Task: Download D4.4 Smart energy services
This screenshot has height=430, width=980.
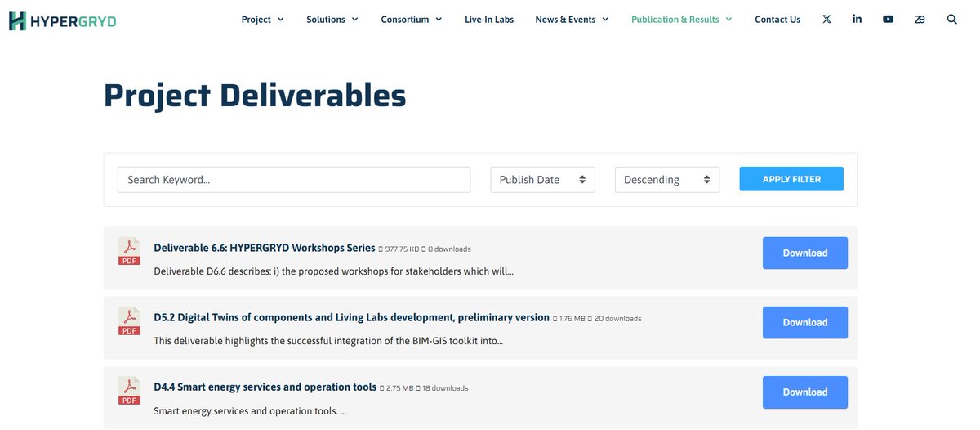Action: pyautogui.click(x=805, y=392)
